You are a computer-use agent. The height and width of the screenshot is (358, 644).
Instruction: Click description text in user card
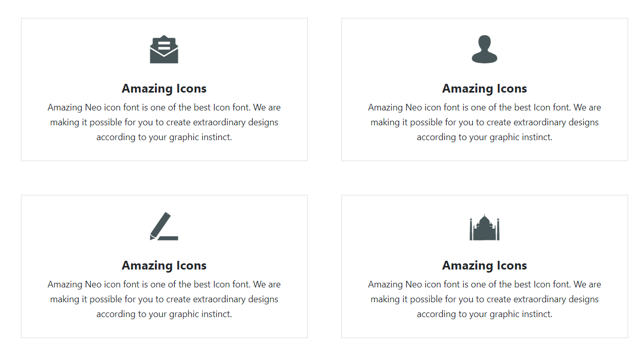click(x=485, y=122)
